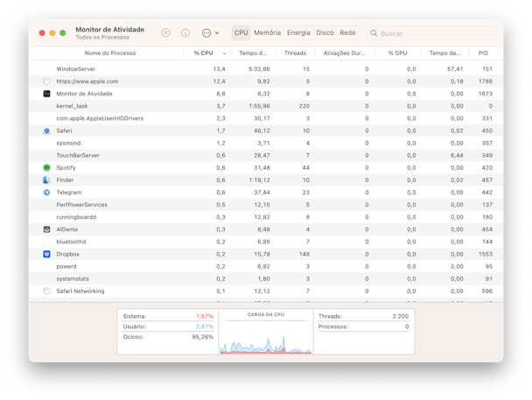
Task: Switch to the Memória tab
Action: pos(268,33)
